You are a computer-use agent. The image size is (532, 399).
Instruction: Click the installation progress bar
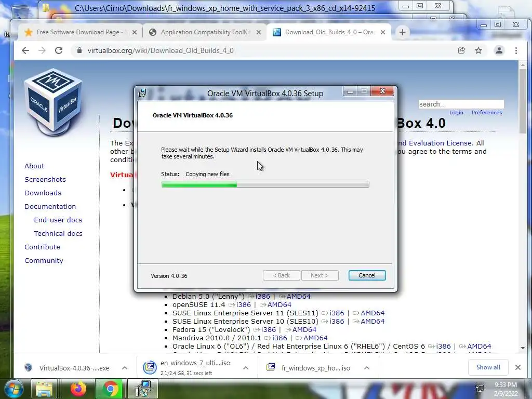265,184
